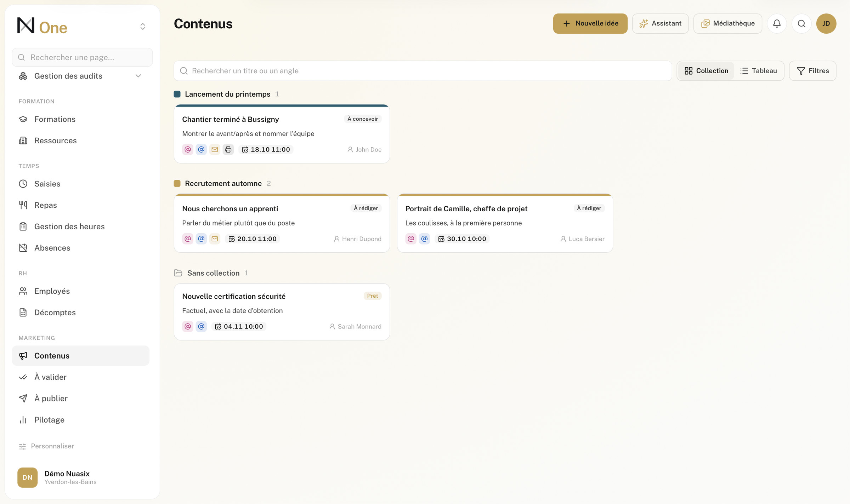Open the Chantier terminé à Bussigny card title
The height and width of the screenshot is (504, 850).
[231, 119]
